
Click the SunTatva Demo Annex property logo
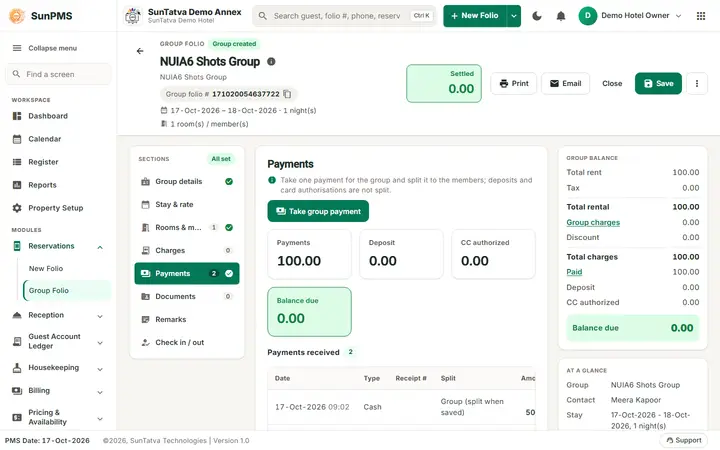click(133, 16)
